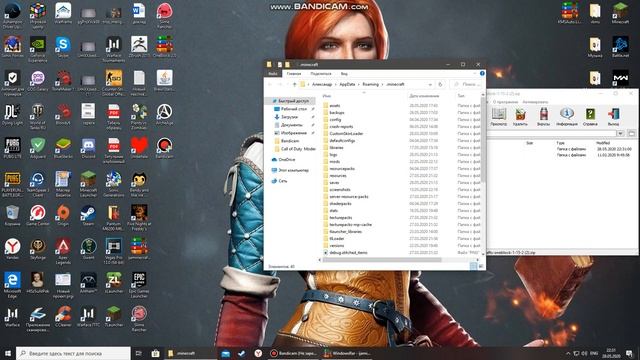Open the Dying Light desktop shortcut
The image size is (640, 360).
point(12,113)
